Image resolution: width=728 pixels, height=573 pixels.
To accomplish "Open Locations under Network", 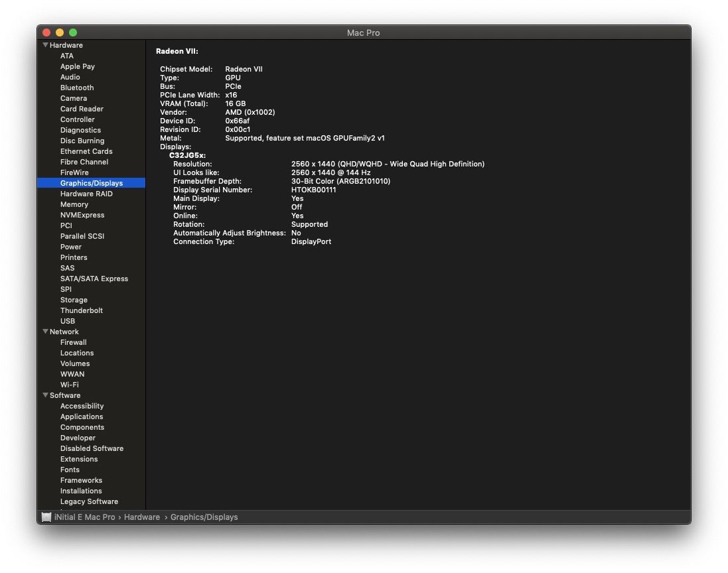I will click(77, 353).
